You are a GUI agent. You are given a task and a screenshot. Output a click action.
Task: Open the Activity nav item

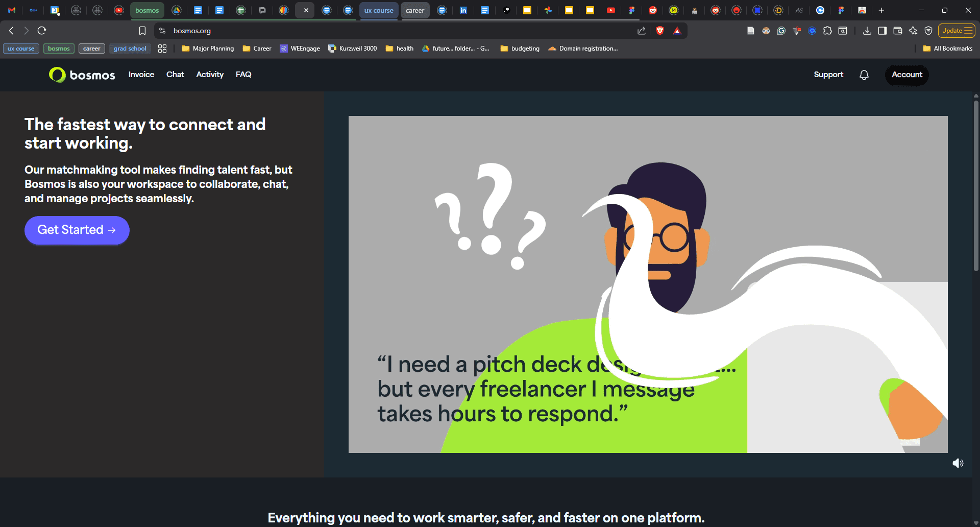(210, 75)
